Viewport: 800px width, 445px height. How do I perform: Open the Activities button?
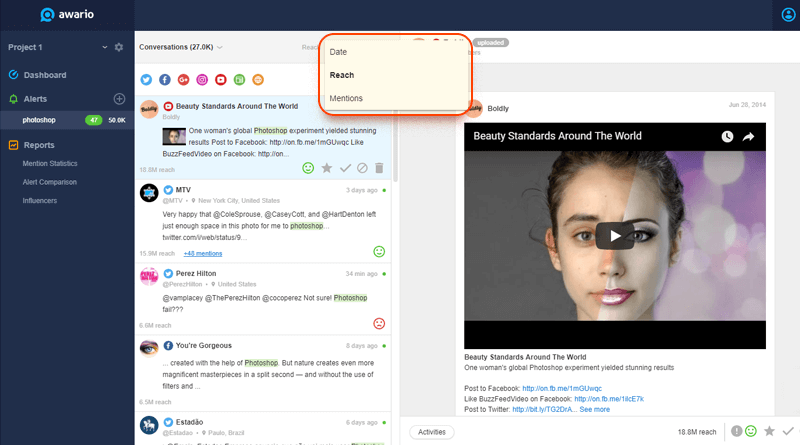[x=432, y=432]
